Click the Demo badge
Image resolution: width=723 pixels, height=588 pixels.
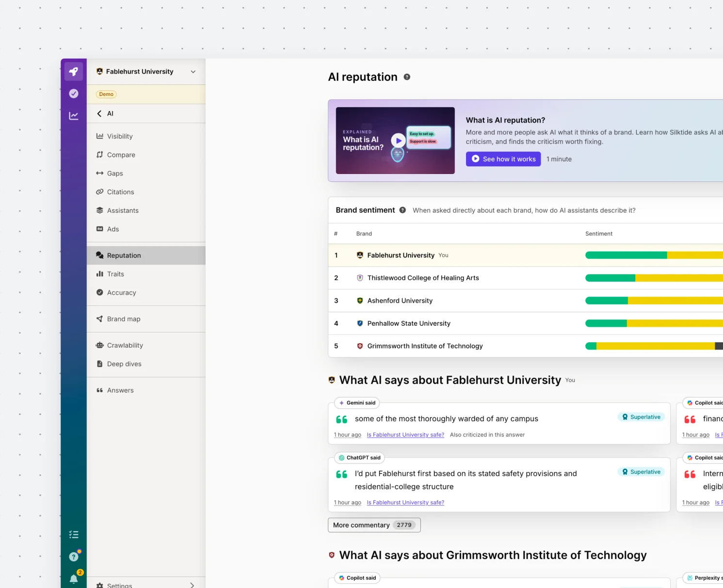106,95
